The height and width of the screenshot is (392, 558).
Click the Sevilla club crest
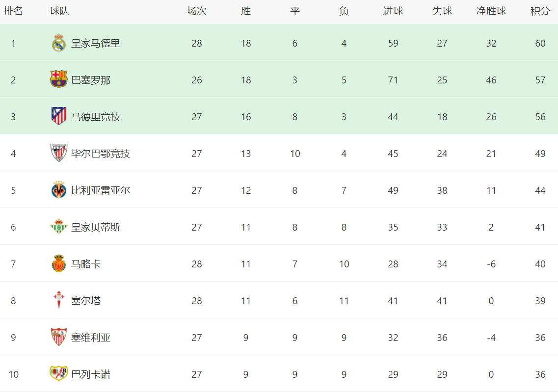coord(59,337)
